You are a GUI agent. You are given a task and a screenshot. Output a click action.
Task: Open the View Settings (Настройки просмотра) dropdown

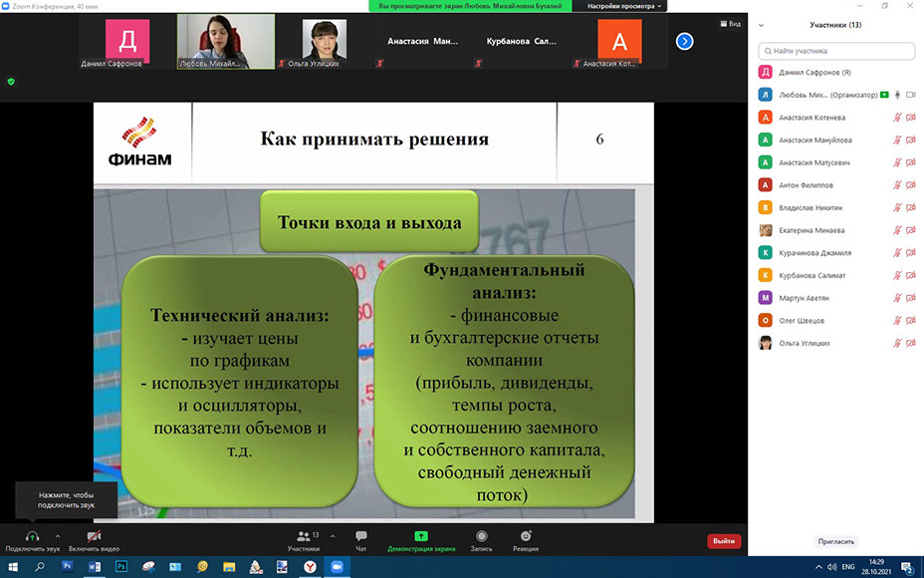point(624,6)
